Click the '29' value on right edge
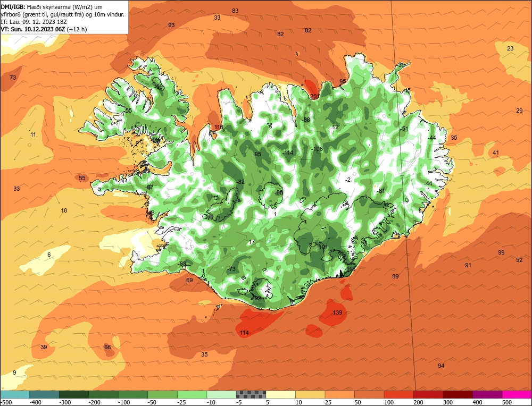The width and height of the screenshot is (532, 406). pyautogui.click(x=519, y=111)
